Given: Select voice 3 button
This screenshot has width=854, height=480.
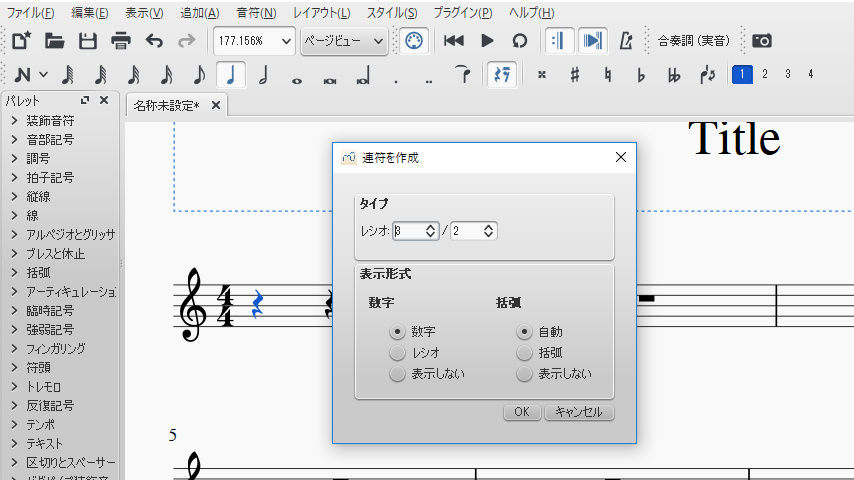Looking at the screenshot, I should [x=788, y=74].
